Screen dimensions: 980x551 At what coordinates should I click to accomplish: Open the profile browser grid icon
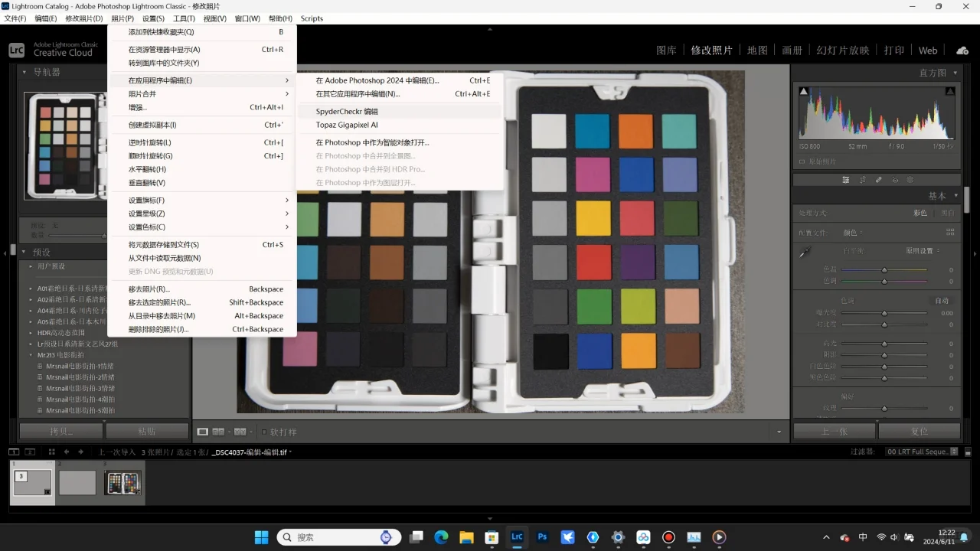[x=950, y=232]
